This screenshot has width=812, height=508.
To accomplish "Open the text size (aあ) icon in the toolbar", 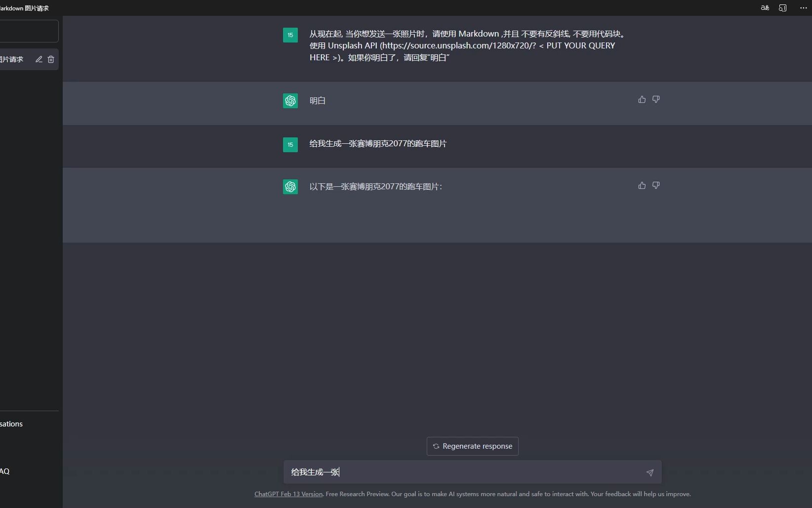I will coord(765,8).
